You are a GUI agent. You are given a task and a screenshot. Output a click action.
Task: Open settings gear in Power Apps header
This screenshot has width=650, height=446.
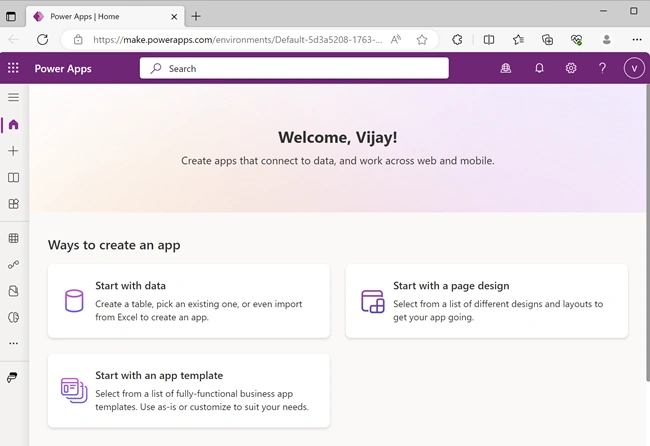click(x=571, y=68)
